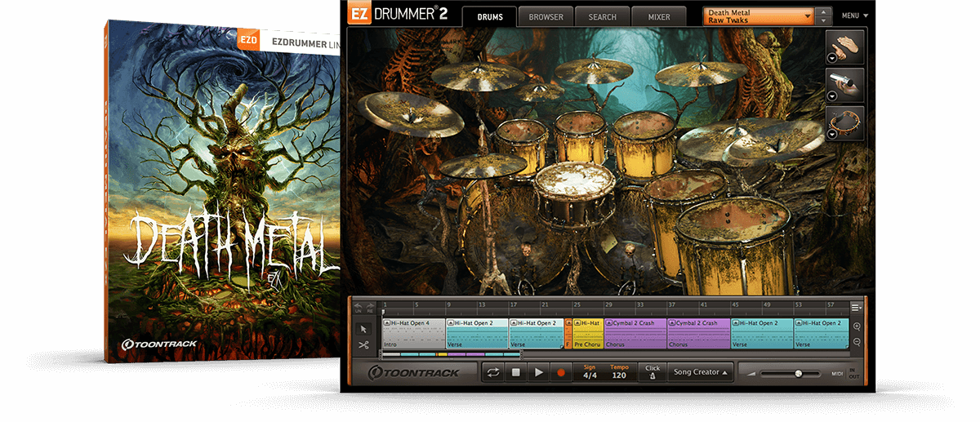Switch to the BROWSER tab
The height and width of the screenshot is (422, 980).
546,16
